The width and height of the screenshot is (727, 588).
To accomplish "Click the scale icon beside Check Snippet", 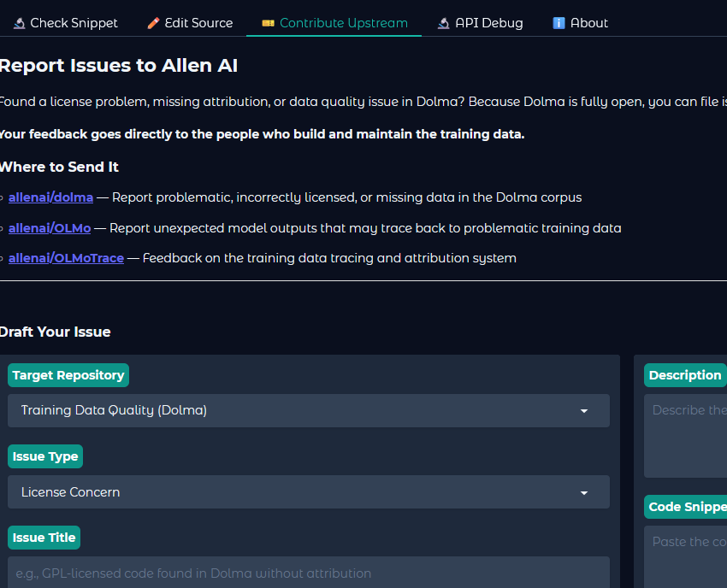I will (x=19, y=22).
